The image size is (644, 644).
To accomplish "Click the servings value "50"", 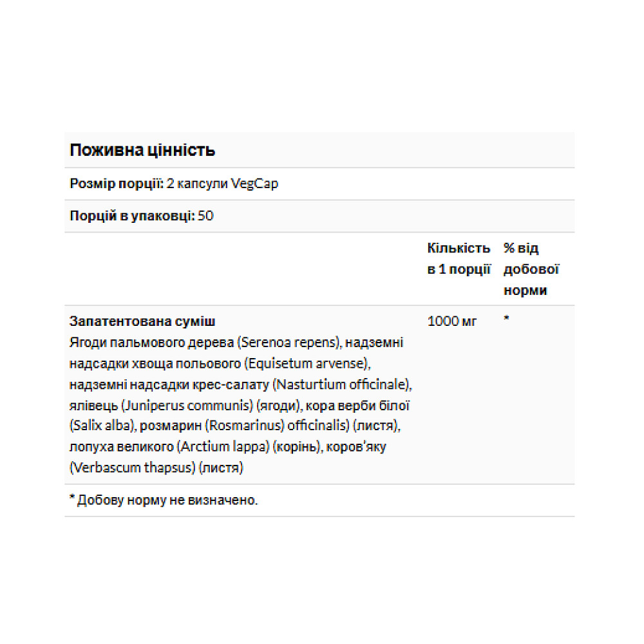I will pyautogui.click(x=206, y=216).
